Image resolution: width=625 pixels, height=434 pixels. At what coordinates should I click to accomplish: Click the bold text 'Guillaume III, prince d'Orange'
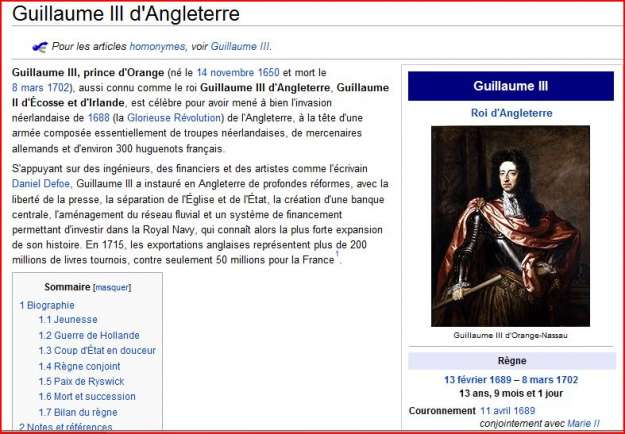[88, 73]
